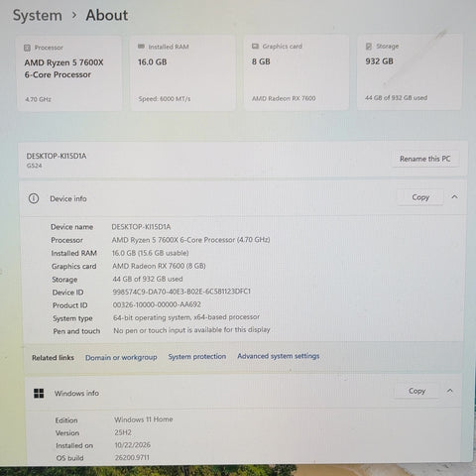Click the Processor chip icon
The height and width of the screenshot is (476, 476).
click(x=27, y=48)
